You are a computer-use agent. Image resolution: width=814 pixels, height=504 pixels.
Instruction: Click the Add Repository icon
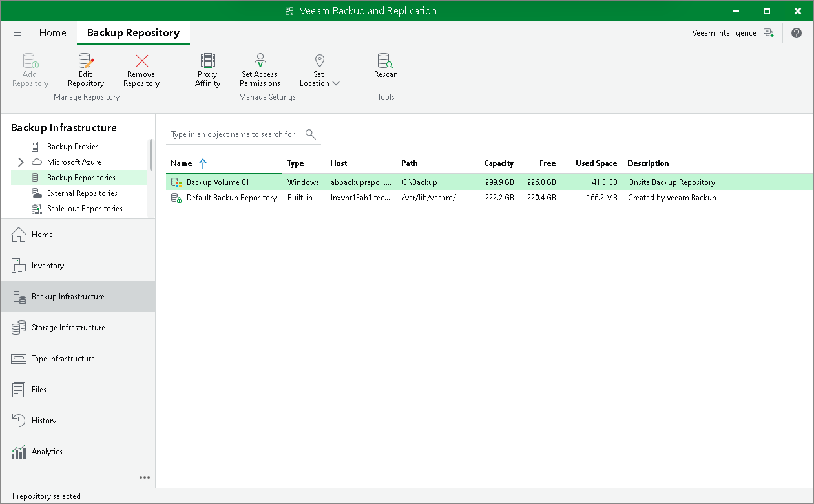click(x=30, y=61)
